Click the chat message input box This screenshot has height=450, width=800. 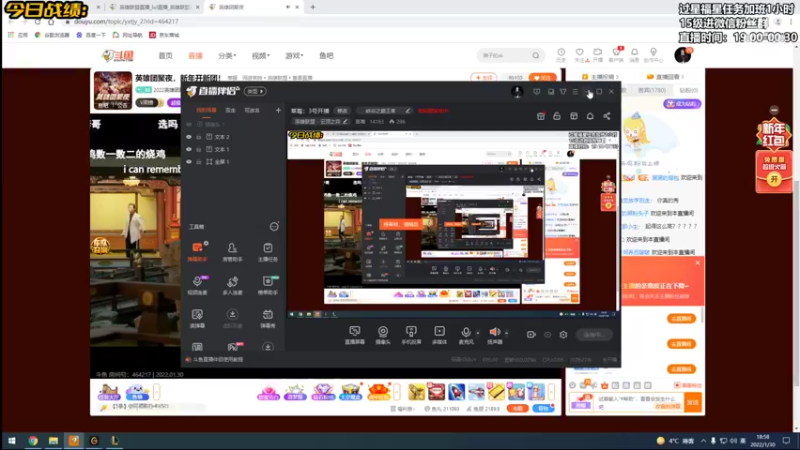pyautogui.click(x=639, y=403)
